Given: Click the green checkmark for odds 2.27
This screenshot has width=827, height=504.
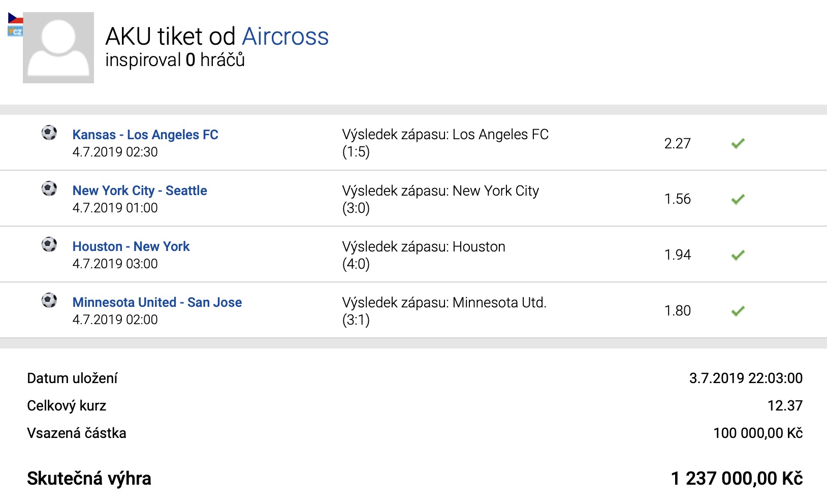Looking at the screenshot, I should point(738,144).
